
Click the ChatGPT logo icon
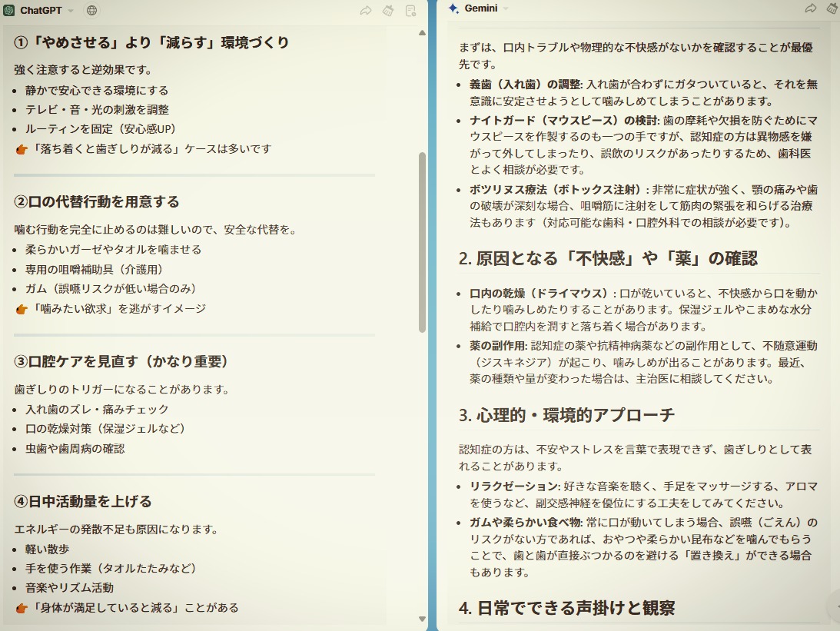pyautogui.click(x=8, y=10)
